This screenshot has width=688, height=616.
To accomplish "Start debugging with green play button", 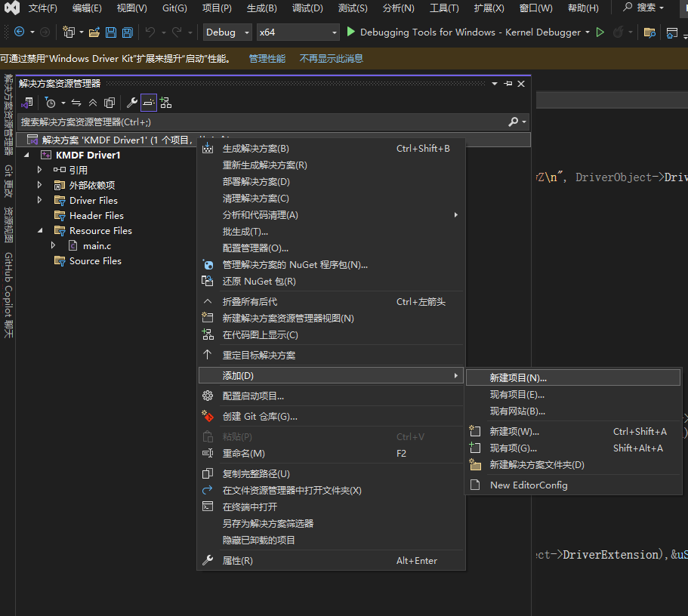I will [x=350, y=32].
